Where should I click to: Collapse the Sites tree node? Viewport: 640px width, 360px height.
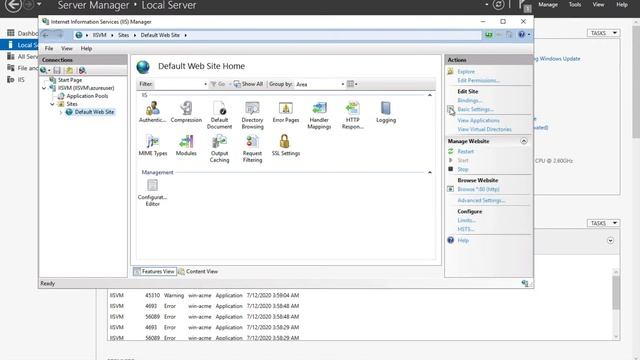pos(52,104)
